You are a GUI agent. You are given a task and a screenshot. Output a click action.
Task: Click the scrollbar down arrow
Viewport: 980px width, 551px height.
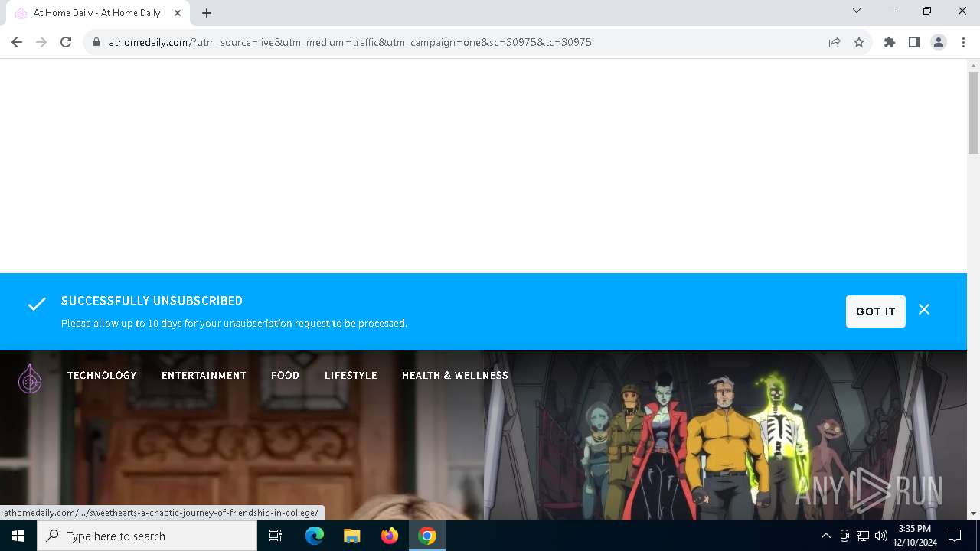pos(973,514)
